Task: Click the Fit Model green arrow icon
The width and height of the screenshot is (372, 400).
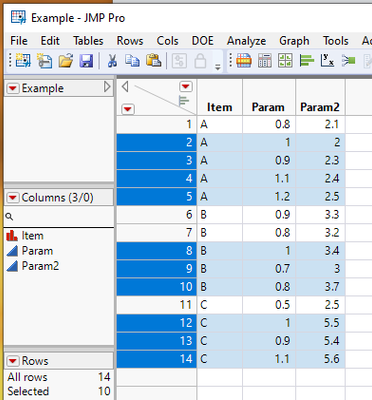Action: pos(349,61)
